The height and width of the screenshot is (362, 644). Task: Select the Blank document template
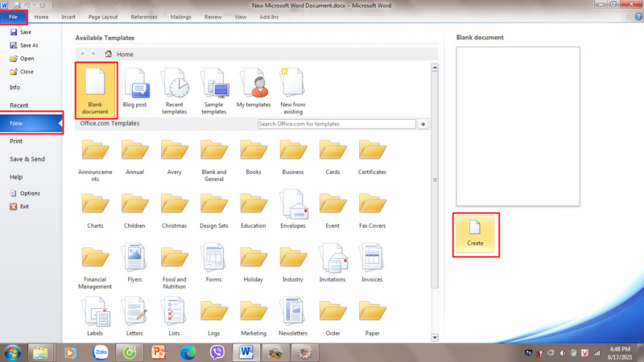[x=96, y=89]
